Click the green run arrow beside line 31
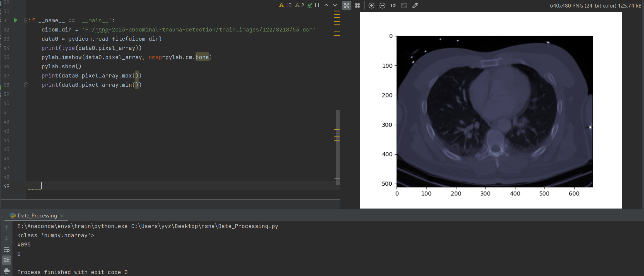This screenshot has width=644, height=276. pyautogui.click(x=16, y=20)
